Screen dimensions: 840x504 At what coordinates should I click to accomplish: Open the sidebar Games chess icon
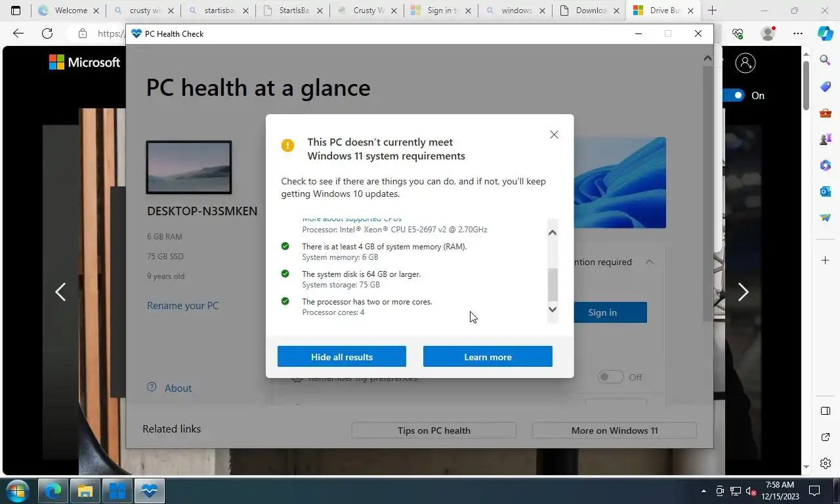coord(826,139)
